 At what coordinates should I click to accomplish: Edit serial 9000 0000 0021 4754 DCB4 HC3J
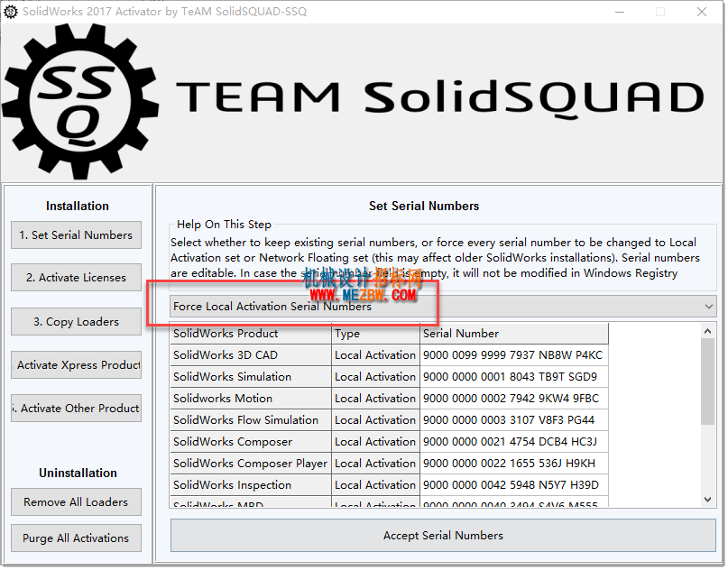click(514, 442)
